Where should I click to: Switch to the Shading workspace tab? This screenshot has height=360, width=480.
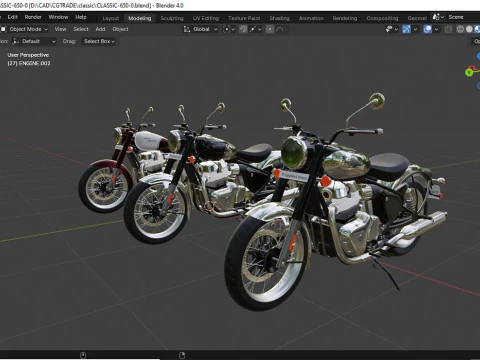279,18
